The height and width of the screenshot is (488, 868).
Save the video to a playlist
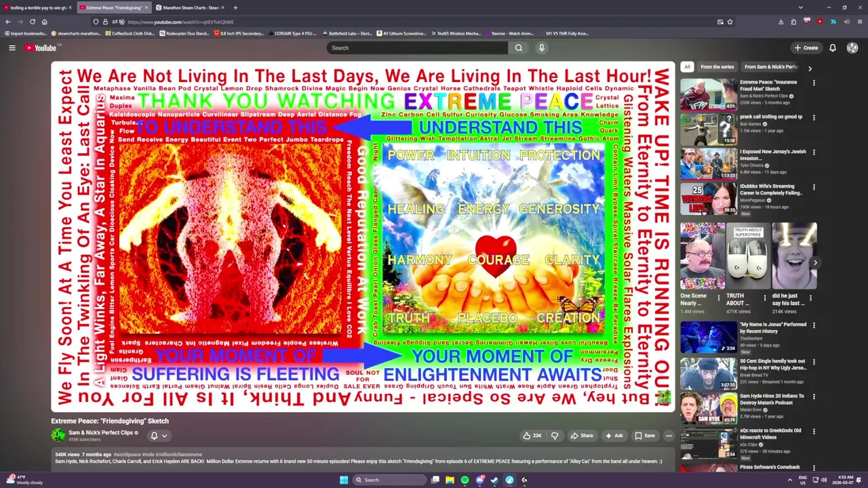(x=645, y=436)
